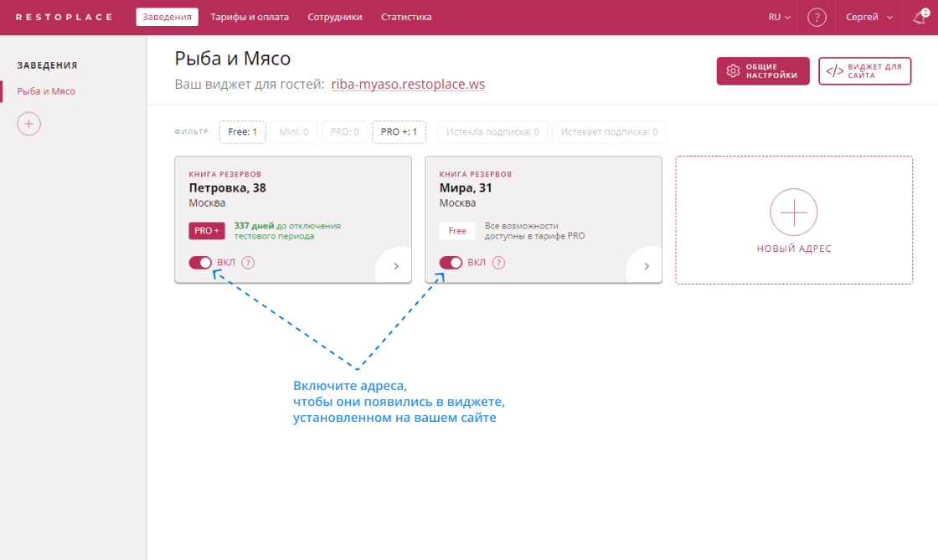Open the RU language dropdown

click(779, 18)
